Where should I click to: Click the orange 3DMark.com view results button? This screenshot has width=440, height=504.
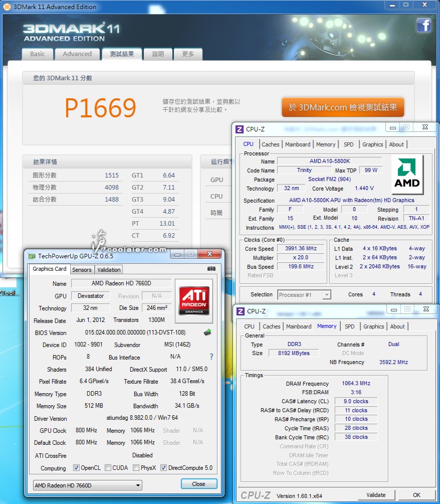[x=343, y=107]
